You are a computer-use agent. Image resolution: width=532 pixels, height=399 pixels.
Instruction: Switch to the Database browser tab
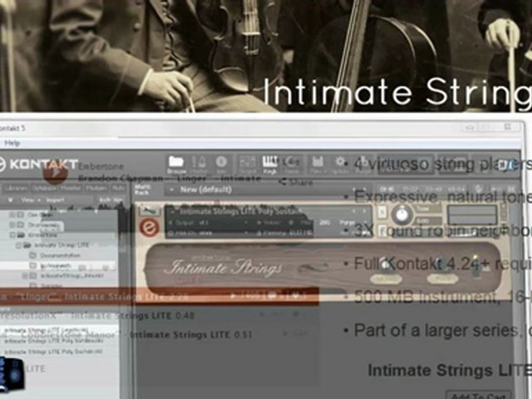tap(43, 188)
